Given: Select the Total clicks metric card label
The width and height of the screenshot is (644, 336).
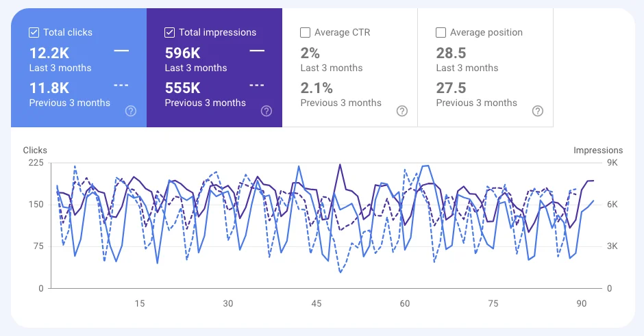Looking at the screenshot, I should [x=68, y=32].
